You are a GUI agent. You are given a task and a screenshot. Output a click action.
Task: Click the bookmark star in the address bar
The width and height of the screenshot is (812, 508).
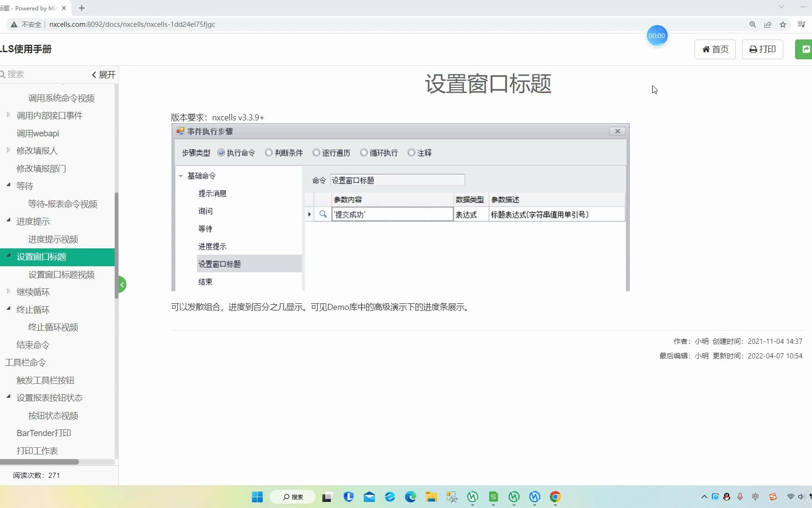(x=783, y=24)
